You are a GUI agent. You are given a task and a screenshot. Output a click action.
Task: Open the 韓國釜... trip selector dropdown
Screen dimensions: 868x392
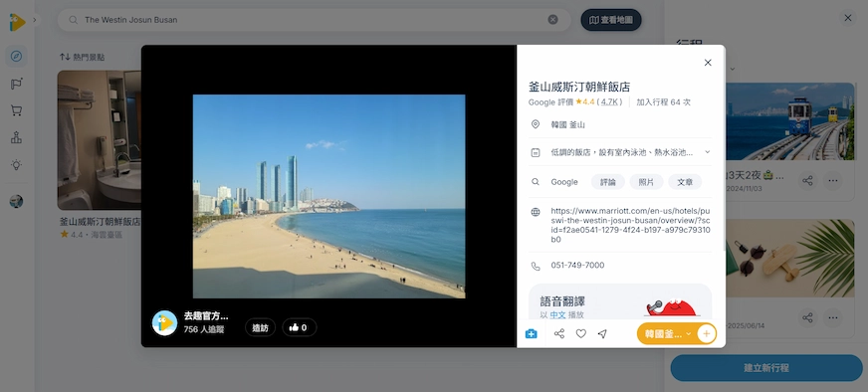[x=667, y=334]
